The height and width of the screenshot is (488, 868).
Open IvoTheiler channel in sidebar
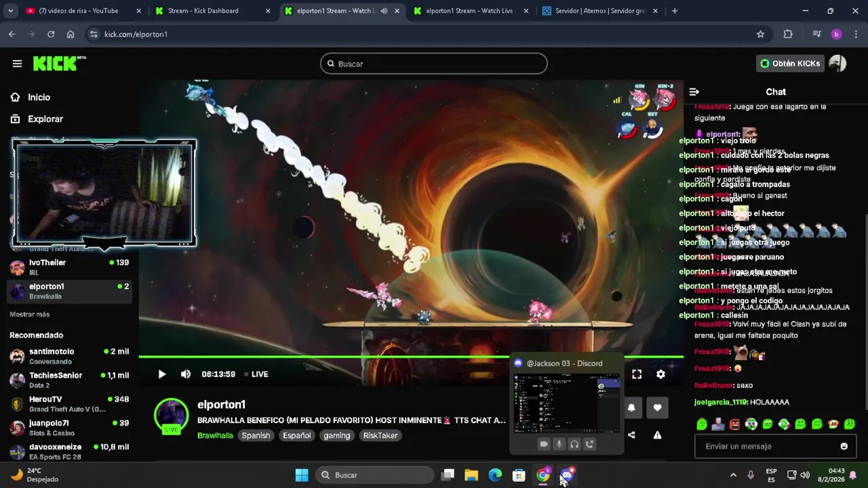(69, 267)
